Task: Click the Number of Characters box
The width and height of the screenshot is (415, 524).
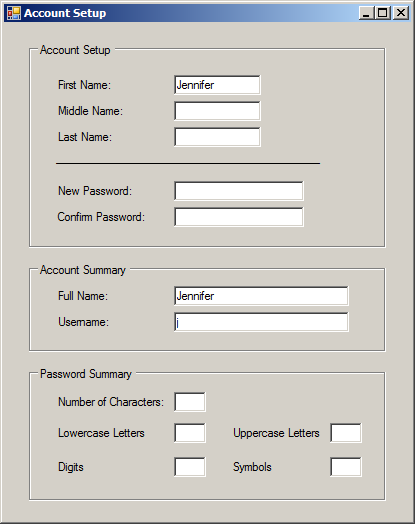Action: click(x=190, y=402)
